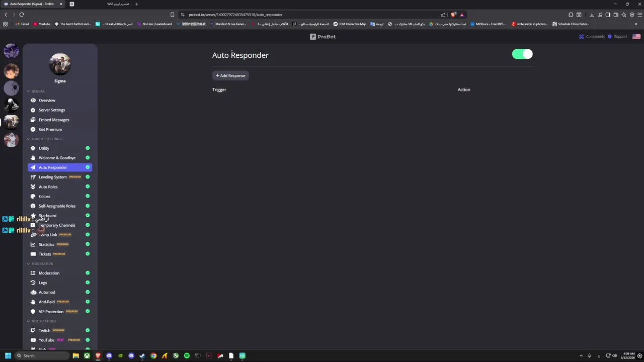Open the Automod robot icon
The image size is (644, 362).
coord(33,292)
